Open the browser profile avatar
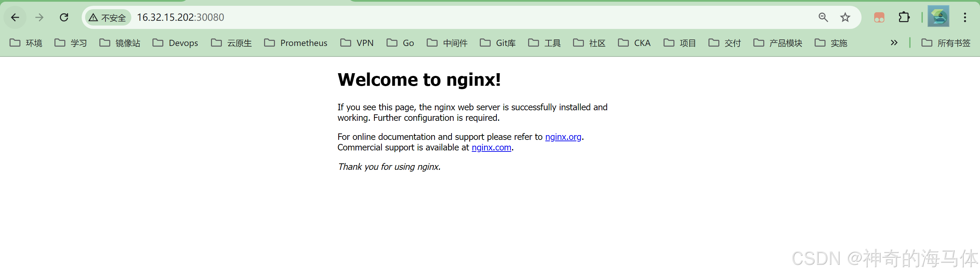The image size is (980, 275). point(938,16)
